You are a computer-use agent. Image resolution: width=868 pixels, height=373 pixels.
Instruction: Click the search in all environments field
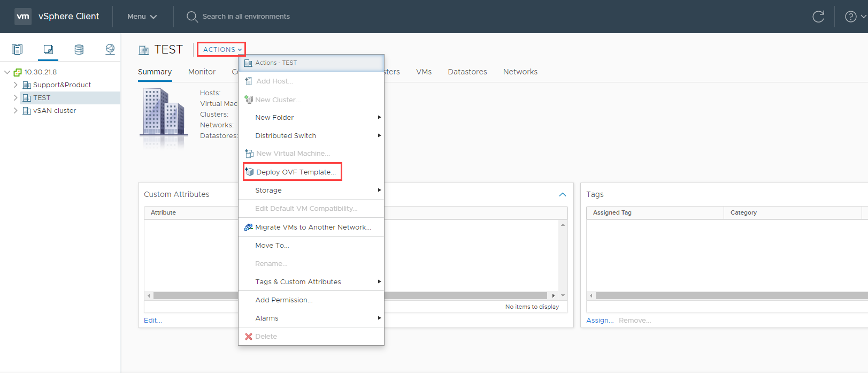(246, 17)
